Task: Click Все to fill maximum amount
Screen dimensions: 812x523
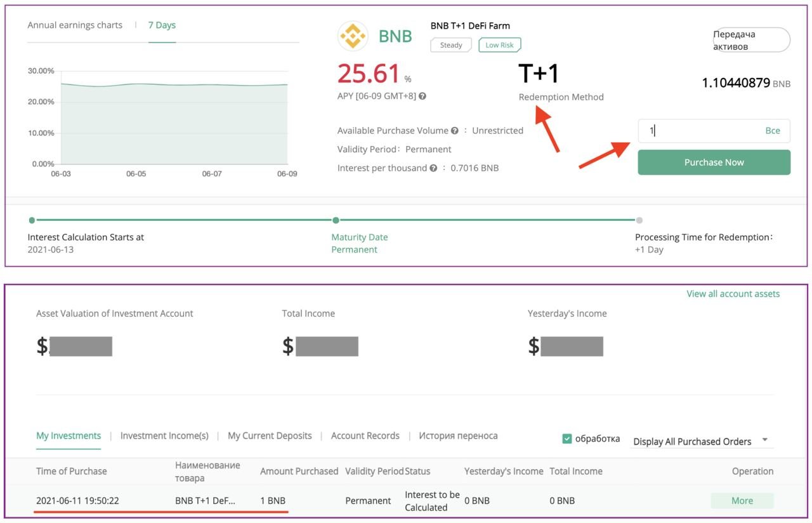Action: pos(772,131)
